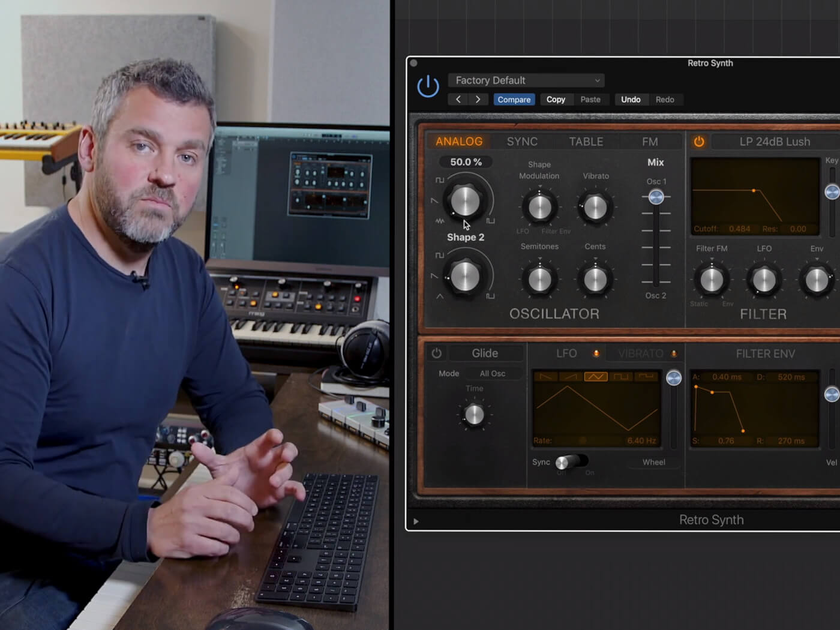Open the Factory Default preset dropdown
The image size is (840, 630).
(526, 80)
